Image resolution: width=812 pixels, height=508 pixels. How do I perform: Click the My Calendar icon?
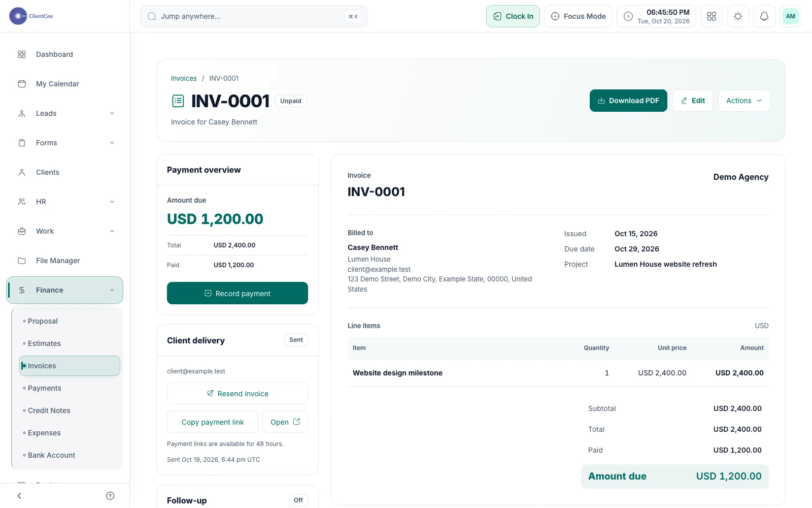coord(22,84)
